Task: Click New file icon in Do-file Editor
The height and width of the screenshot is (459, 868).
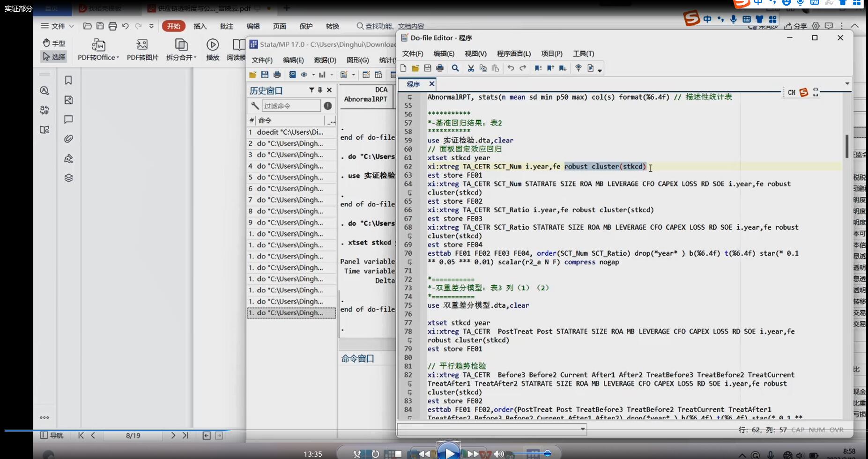Action: click(x=403, y=68)
